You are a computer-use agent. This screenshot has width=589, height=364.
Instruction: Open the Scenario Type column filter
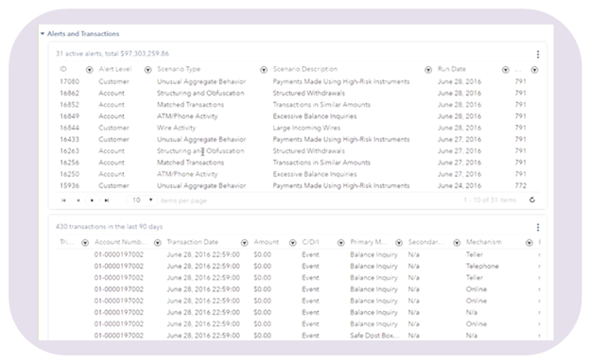(264, 70)
